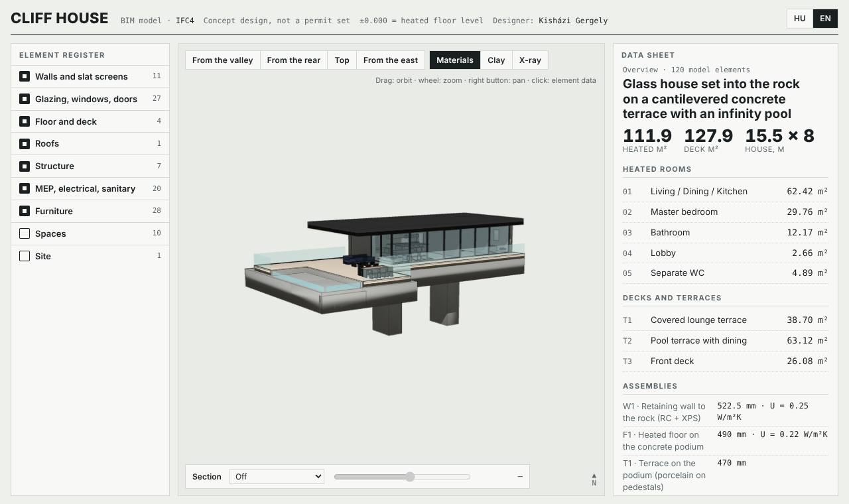The width and height of the screenshot is (849, 504).
Task: Choose Materials render mode
Action: tap(455, 60)
